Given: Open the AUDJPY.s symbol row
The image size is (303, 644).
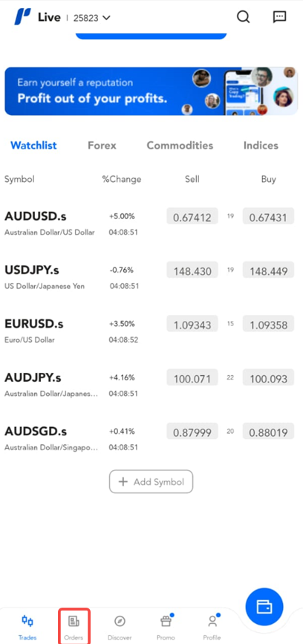Looking at the screenshot, I should tap(151, 384).
